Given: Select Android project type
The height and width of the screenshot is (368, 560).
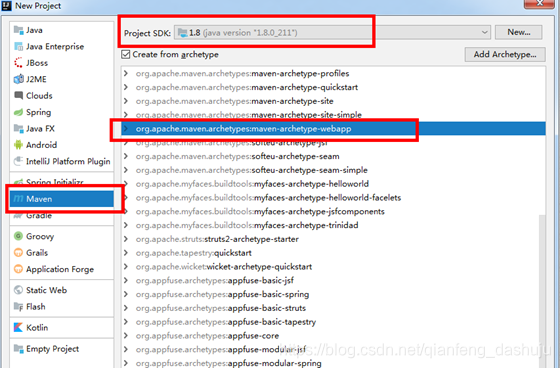Looking at the screenshot, I should point(62,145).
